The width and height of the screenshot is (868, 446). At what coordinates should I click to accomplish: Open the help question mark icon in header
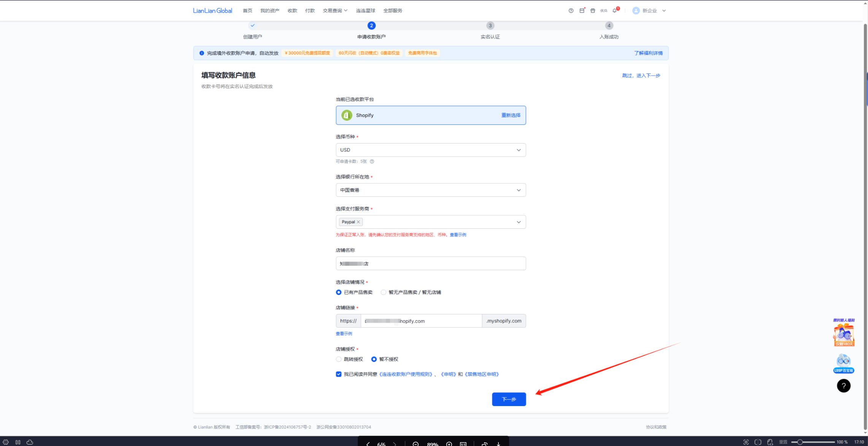[571, 11]
